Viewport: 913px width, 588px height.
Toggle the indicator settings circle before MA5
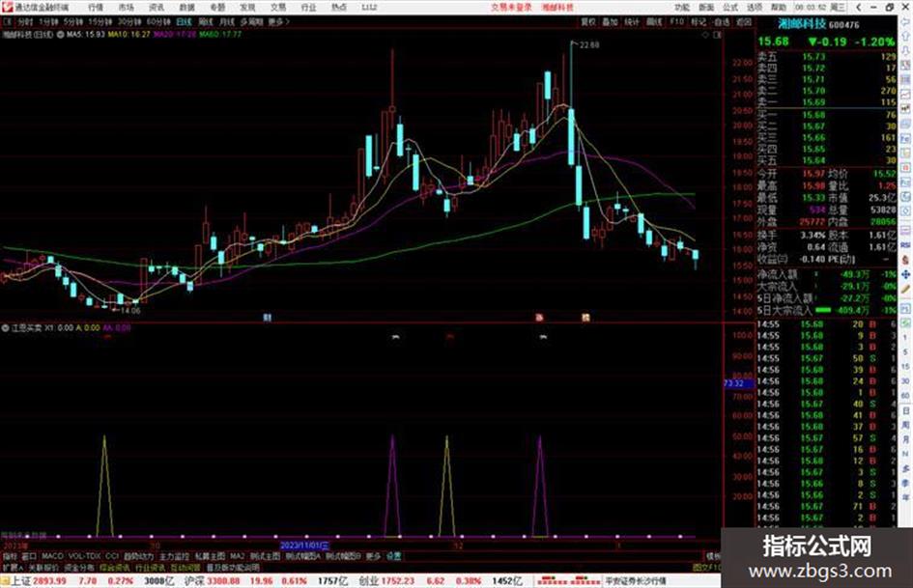tap(60, 35)
